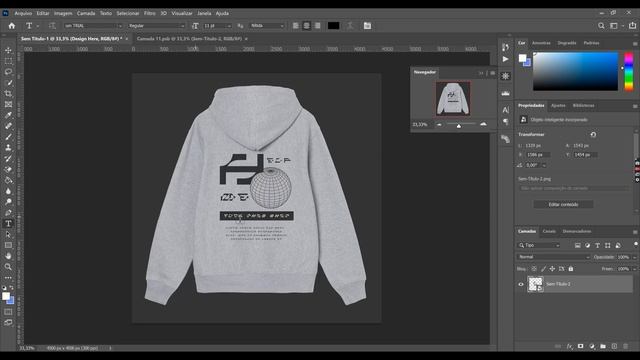Open the Paragraph panel icon
The height and width of the screenshot is (360, 640).
pos(506,122)
